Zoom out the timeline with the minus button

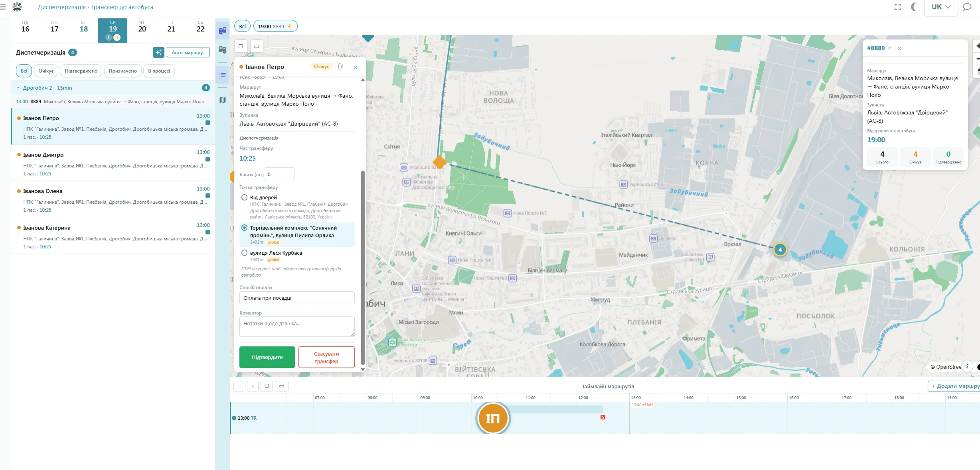pyautogui.click(x=239, y=386)
